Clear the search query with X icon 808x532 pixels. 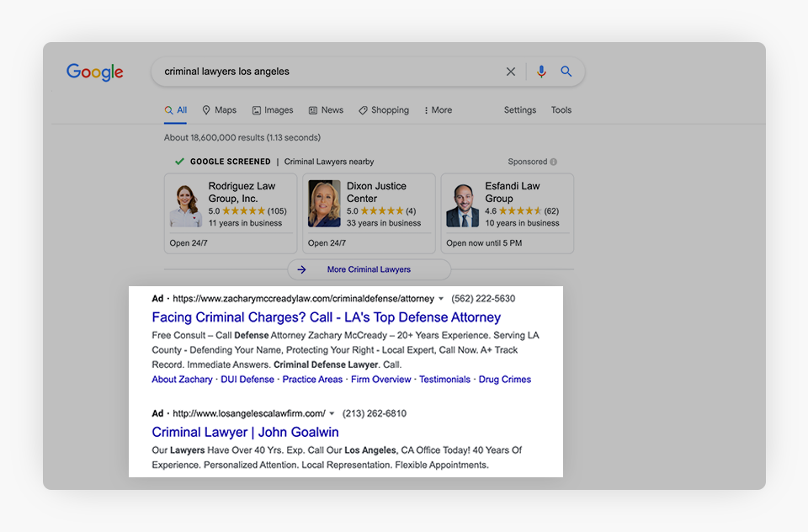[x=511, y=72]
